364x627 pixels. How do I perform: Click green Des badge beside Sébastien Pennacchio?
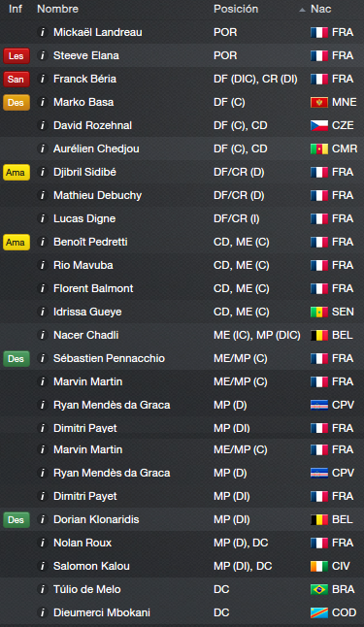point(16,359)
